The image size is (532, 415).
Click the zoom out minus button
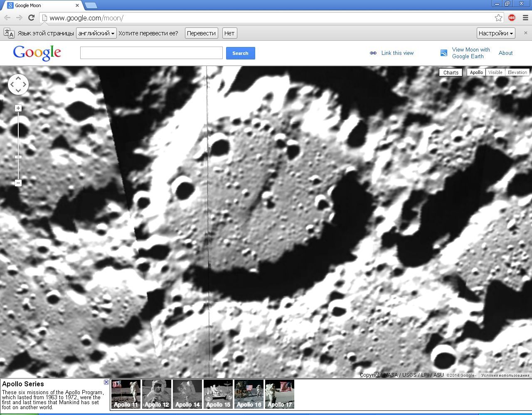coord(18,183)
